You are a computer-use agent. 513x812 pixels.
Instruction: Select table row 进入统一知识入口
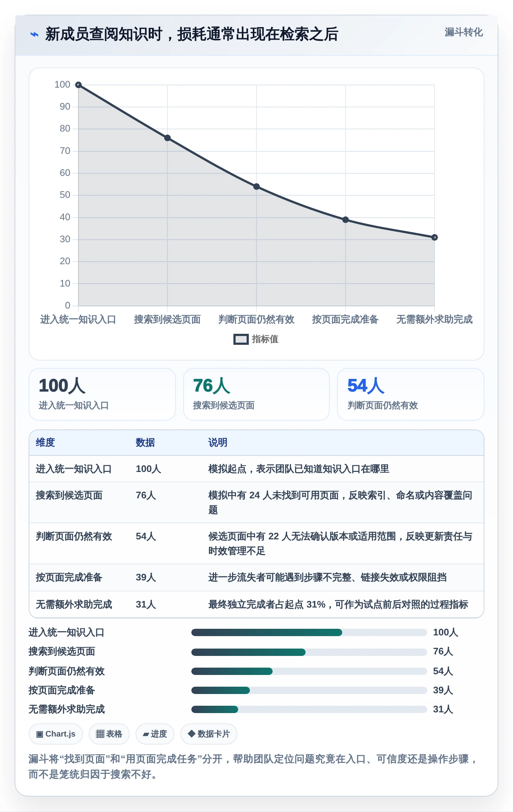point(256,469)
